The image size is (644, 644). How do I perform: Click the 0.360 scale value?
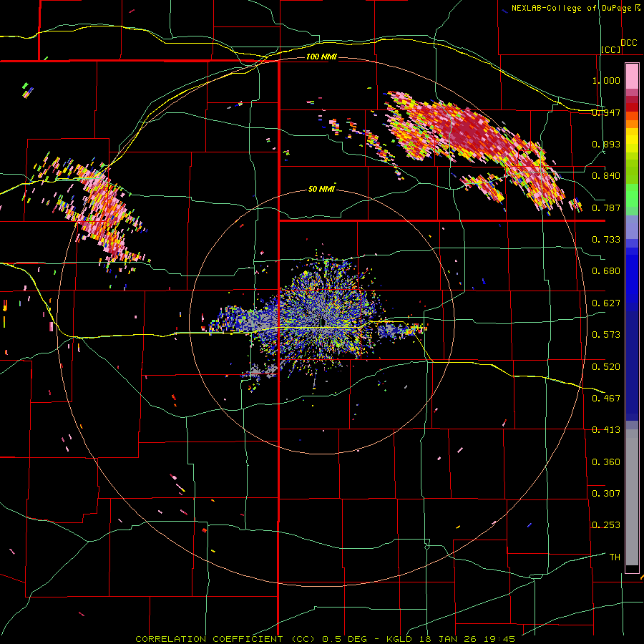[x=606, y=462]
